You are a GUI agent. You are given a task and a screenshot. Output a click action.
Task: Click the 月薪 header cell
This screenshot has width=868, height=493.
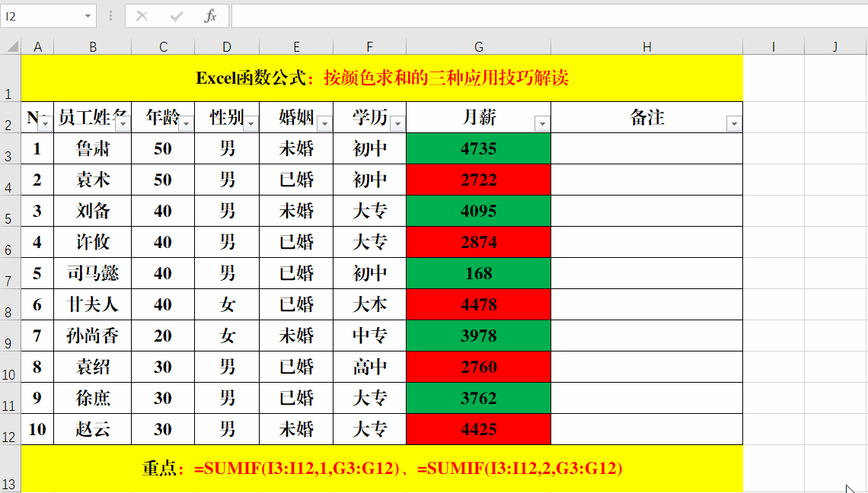click(479, 117)
